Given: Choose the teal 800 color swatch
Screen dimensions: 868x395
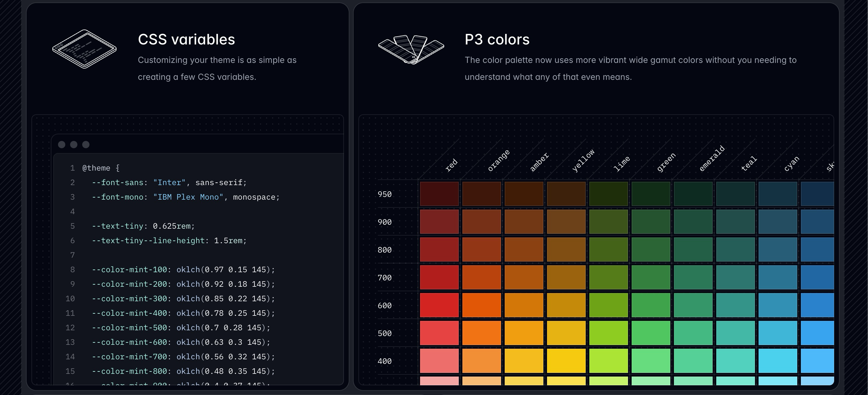Looking at the screenshot, I should click(x=735, y=250).
